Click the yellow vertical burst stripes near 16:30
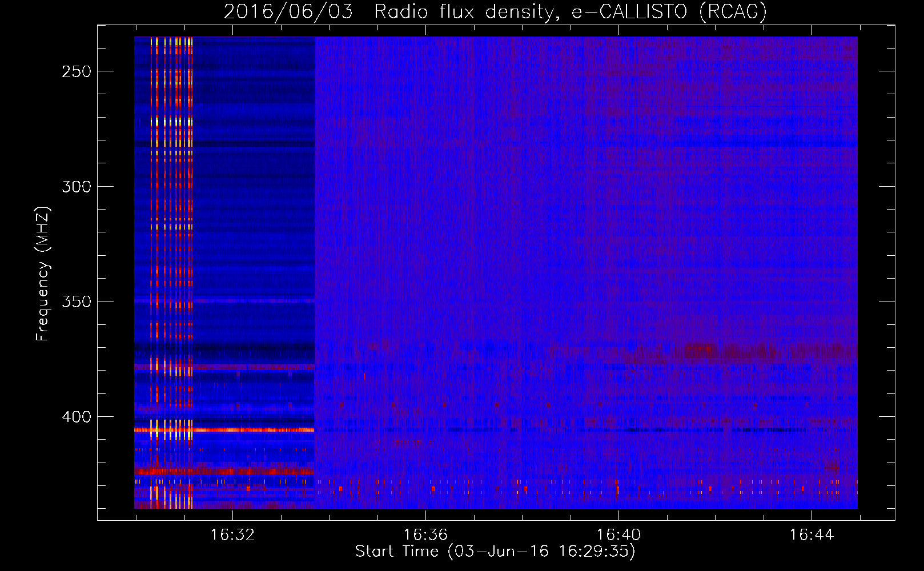The width and height of the screenshot is (924, 571). tap(171, 272)
